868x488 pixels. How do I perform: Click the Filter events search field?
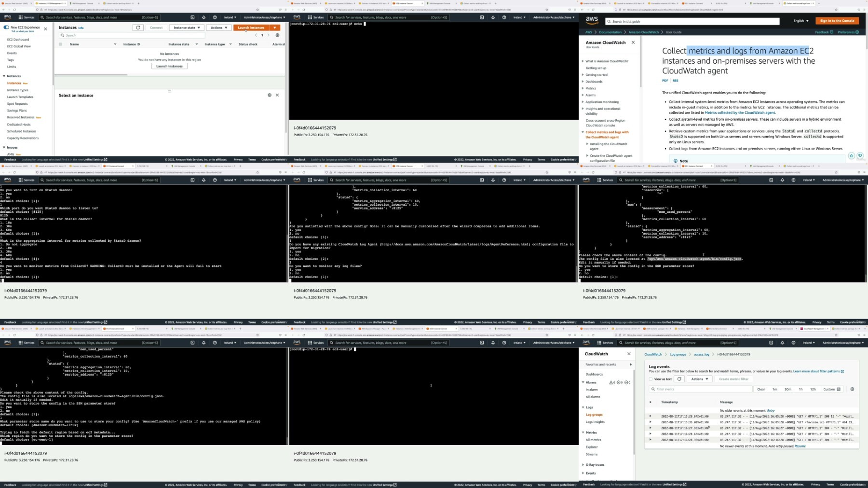point(702,389)
